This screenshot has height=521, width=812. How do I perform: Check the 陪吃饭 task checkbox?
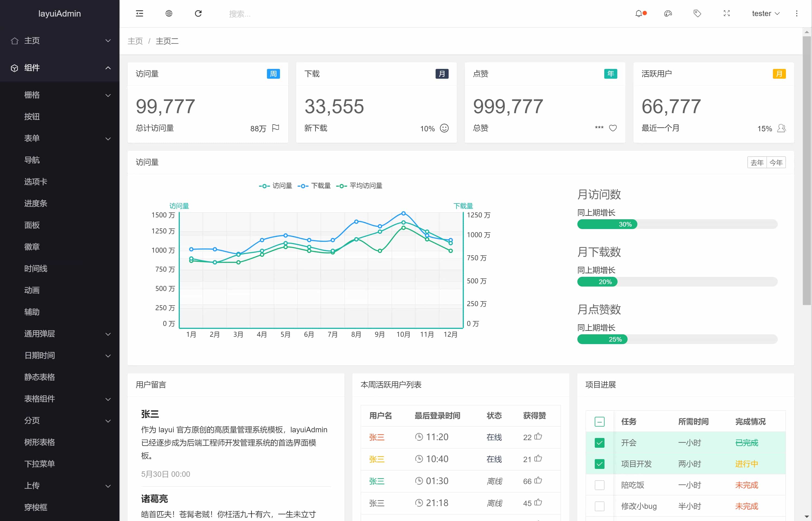pos(599,485)
